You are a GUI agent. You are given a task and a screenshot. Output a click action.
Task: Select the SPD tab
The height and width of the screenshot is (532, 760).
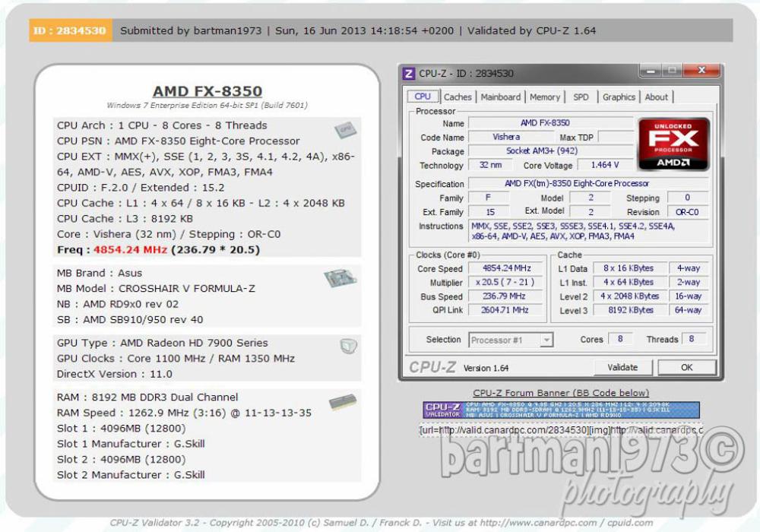[x=581, y=97]
